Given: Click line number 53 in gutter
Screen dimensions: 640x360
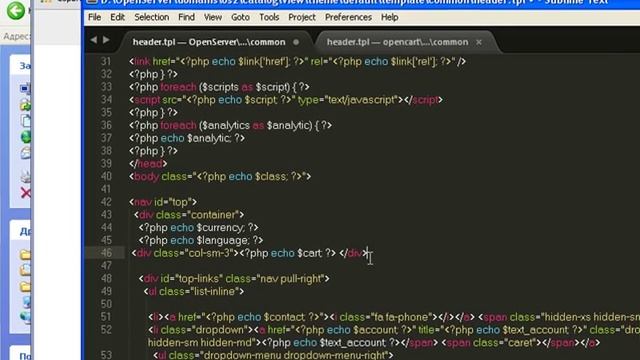Looking at the screenshot, I should click(x=106, y=355).
